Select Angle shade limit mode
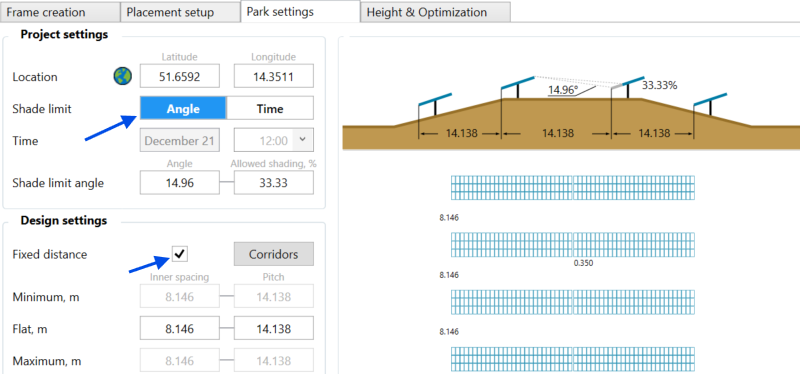The height and width of the screenshot is (374, 800). tap(183, 109)
